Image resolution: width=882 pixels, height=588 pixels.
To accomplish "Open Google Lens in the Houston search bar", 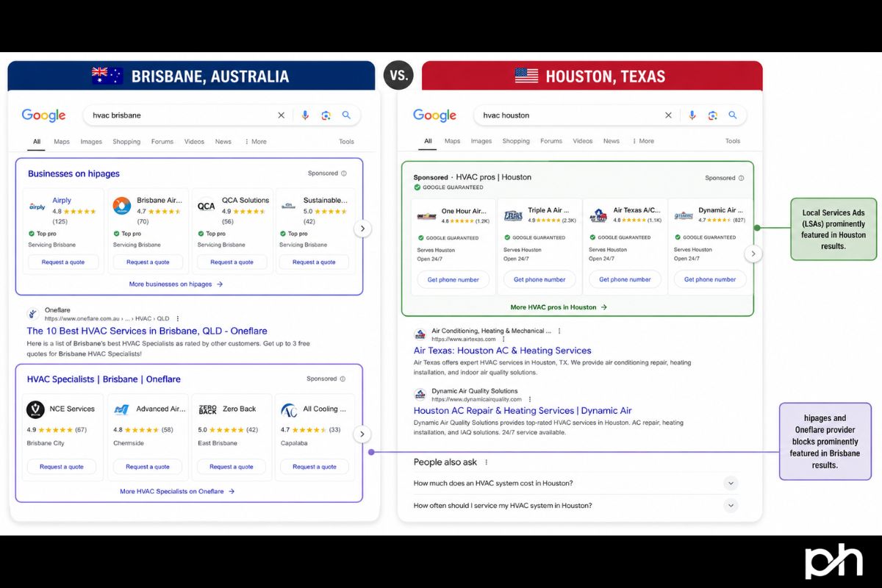I will click(x=712, y=115).
